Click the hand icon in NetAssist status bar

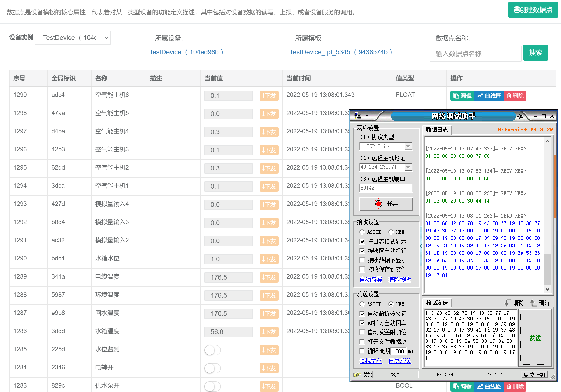click(357, 375)
